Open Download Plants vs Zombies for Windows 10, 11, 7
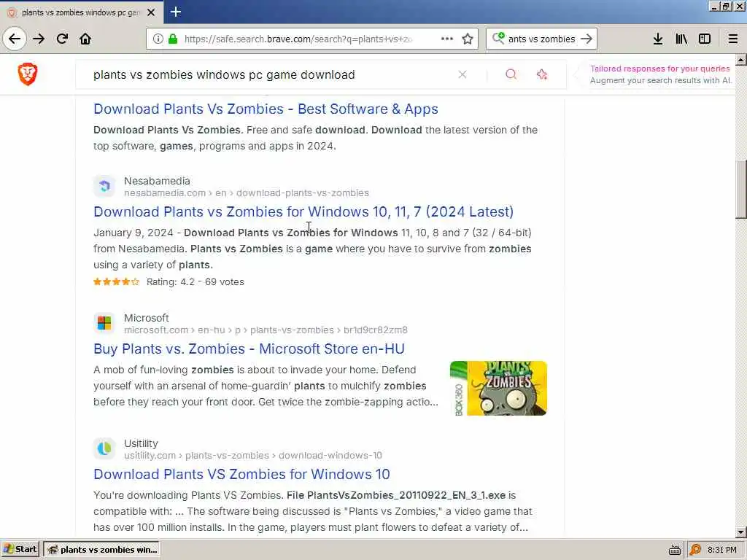Screen dimensions: 747x560 point(303,211)
